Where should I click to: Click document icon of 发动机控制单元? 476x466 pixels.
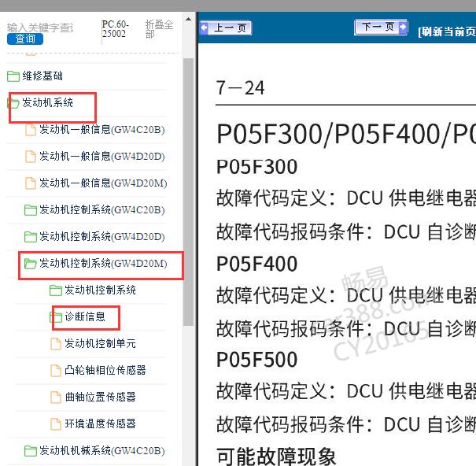coord(56,344)
